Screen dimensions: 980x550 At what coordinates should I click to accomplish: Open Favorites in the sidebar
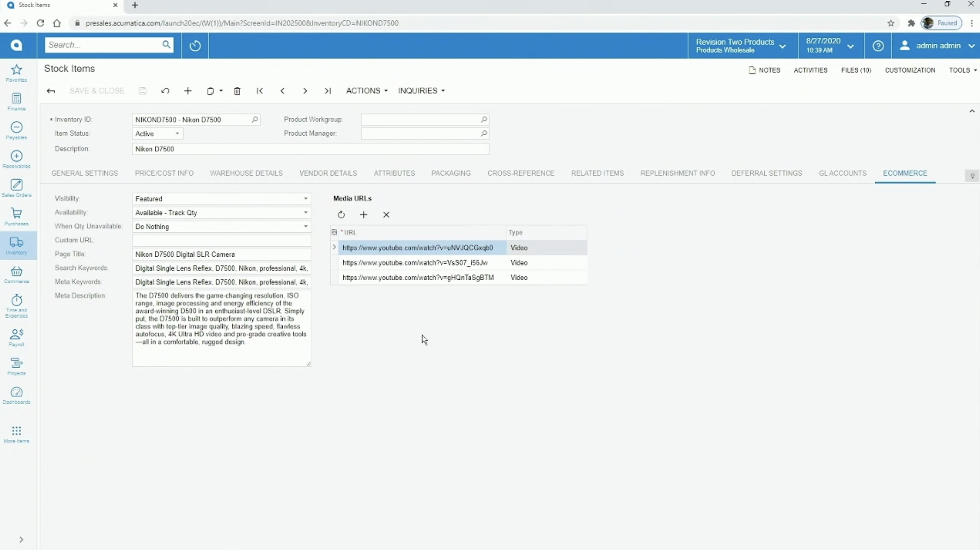(x=16, y=73)
